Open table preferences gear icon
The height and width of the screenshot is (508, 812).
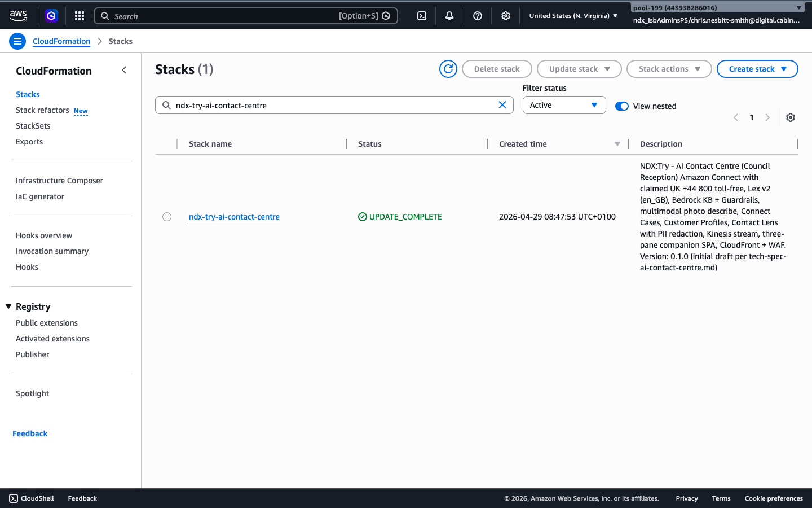coord(791,117)
